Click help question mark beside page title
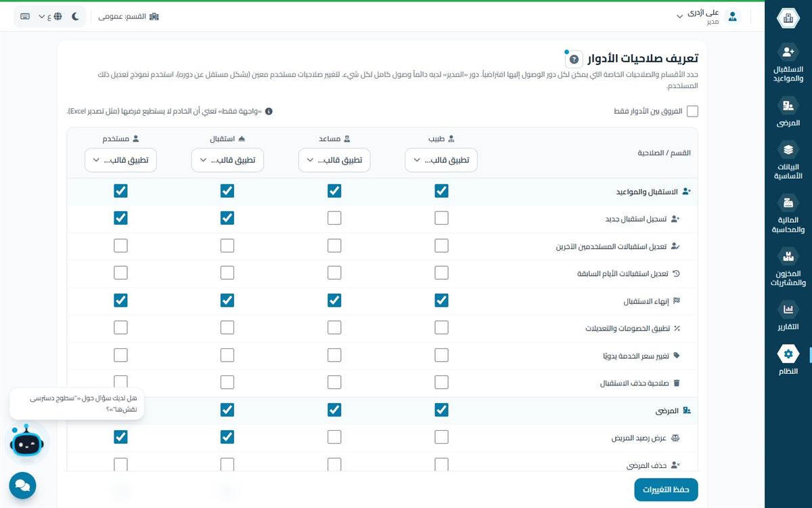This screenshot has width=812, height=508. (574, 59)
